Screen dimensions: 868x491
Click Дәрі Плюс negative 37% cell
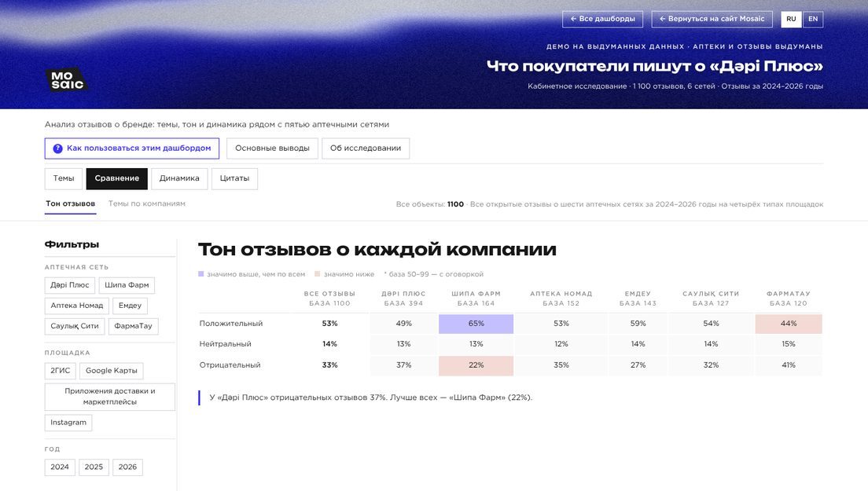[403, 365]
